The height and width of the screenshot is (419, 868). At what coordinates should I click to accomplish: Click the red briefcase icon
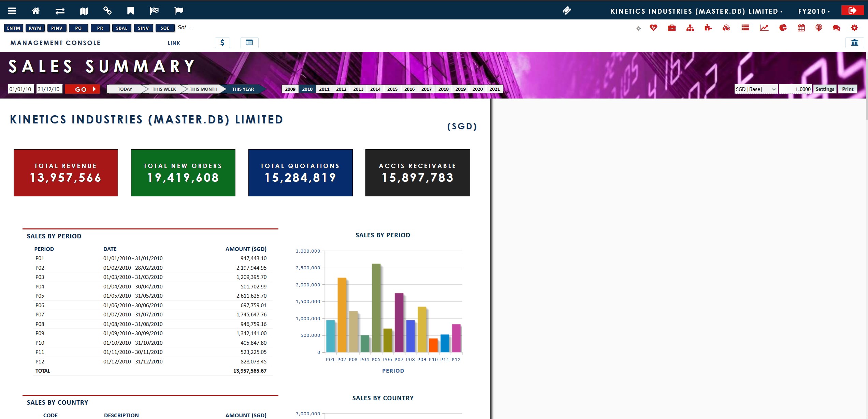coord(672,28)
